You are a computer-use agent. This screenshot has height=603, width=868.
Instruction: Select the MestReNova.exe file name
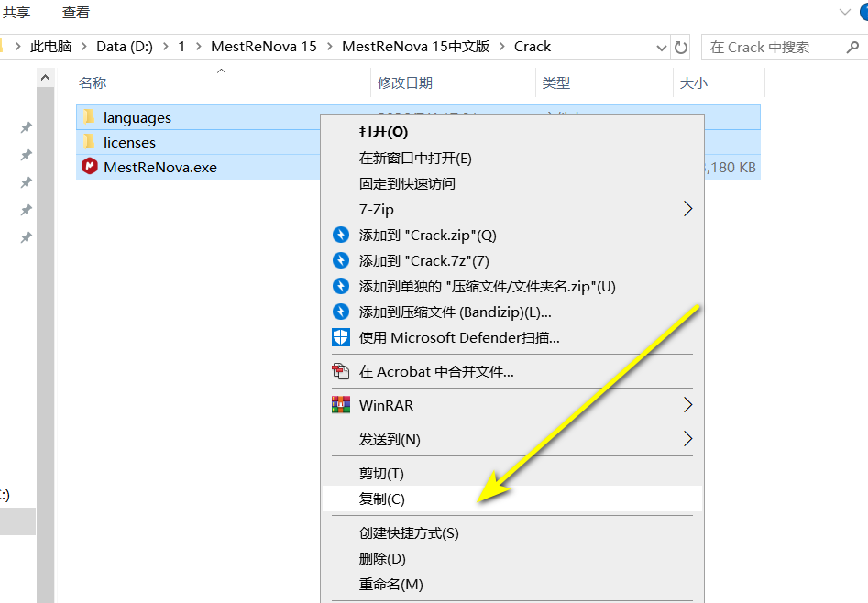pos(160,167)
